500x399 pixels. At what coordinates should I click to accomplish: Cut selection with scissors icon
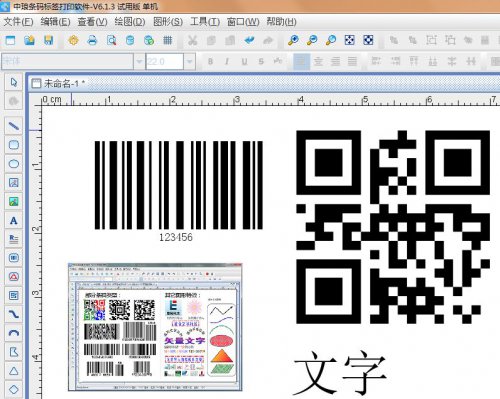192,40
